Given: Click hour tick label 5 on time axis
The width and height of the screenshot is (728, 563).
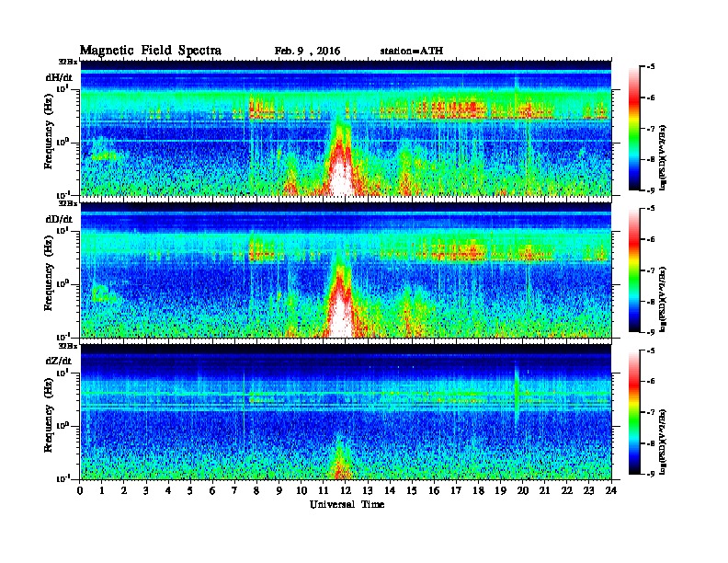Looking at the screenshot, I should click(190, 490).
